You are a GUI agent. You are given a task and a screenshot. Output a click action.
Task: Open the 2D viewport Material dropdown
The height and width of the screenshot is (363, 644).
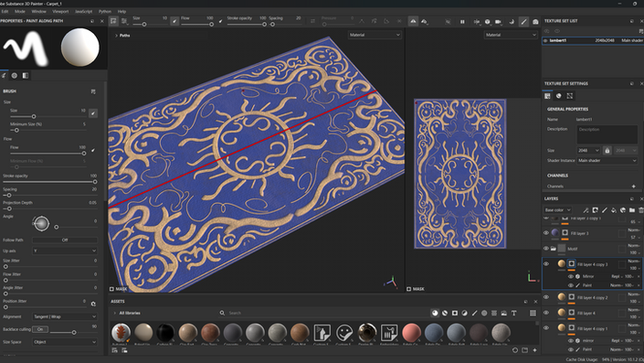click(511, 35)
